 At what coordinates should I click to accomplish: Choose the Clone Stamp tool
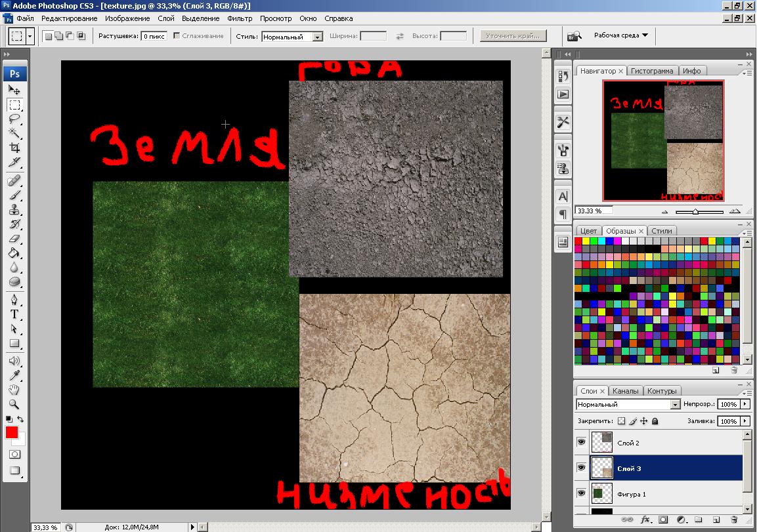[14, 210]
